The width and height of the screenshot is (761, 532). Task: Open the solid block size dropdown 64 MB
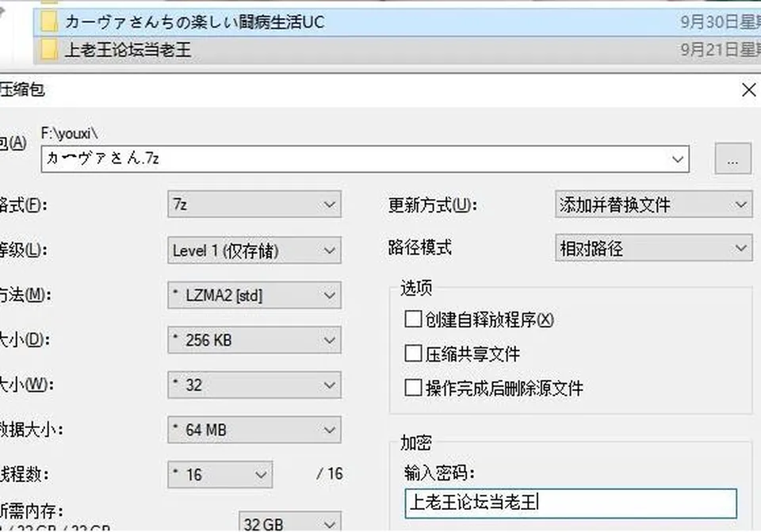[x=254, y=430]
